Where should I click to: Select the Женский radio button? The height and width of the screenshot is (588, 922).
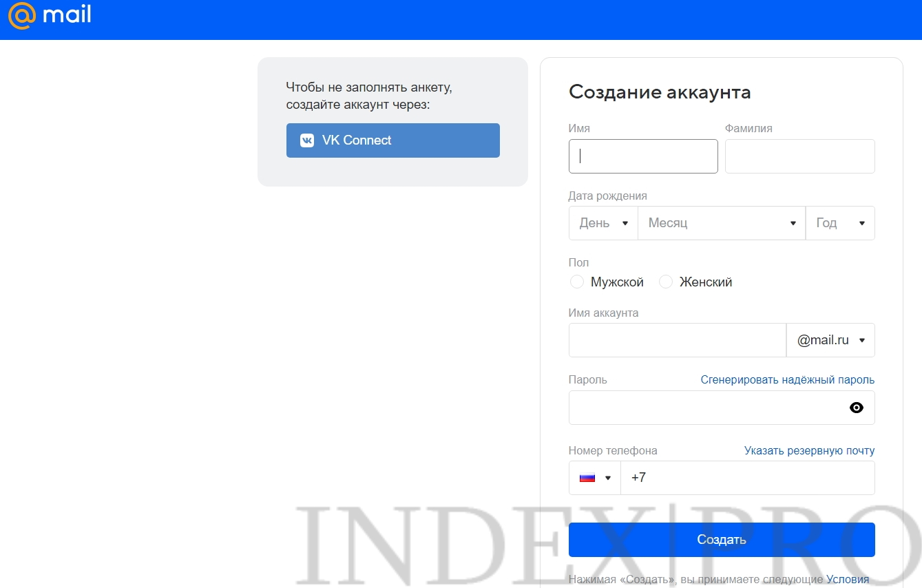[x=666, y=282]
